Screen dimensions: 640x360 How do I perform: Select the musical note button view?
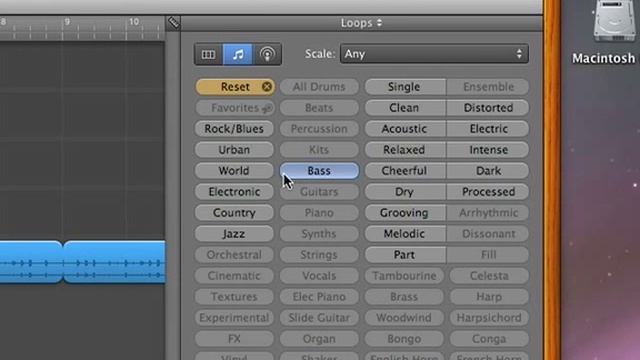point(238,54)
